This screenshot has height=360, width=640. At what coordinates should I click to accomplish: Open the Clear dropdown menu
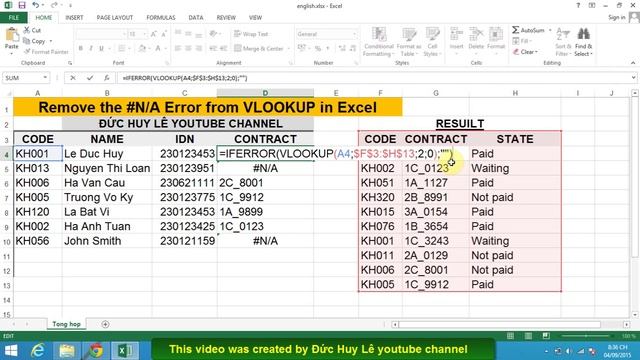(525, 52)
